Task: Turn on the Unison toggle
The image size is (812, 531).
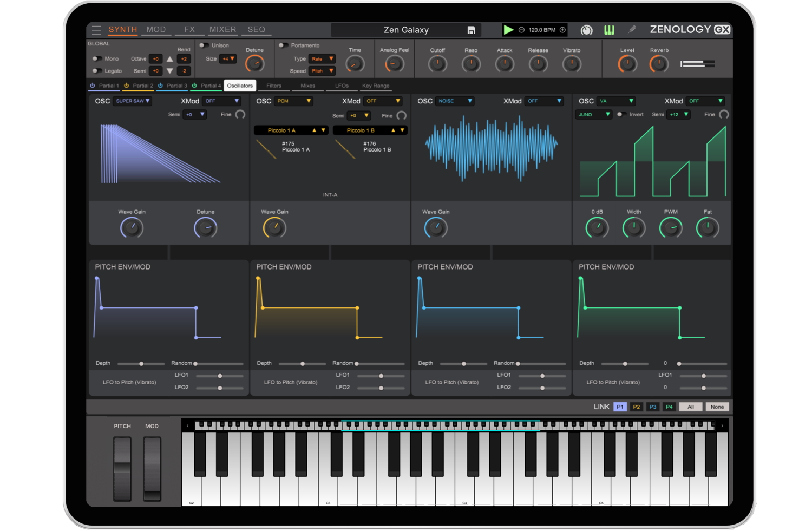Action: click(204, 45)
